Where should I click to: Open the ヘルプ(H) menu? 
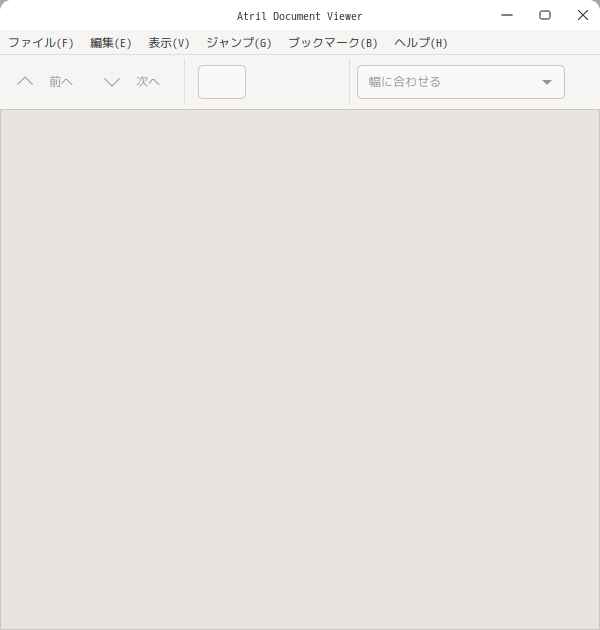pos(420,43)
